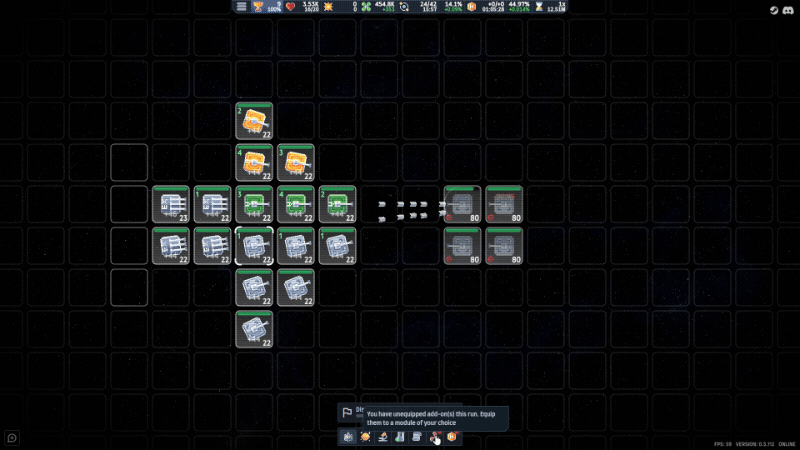This screenshot has width=800, height=450.
Task: Click the hourglass game speed icon
Action: (539, 7)
